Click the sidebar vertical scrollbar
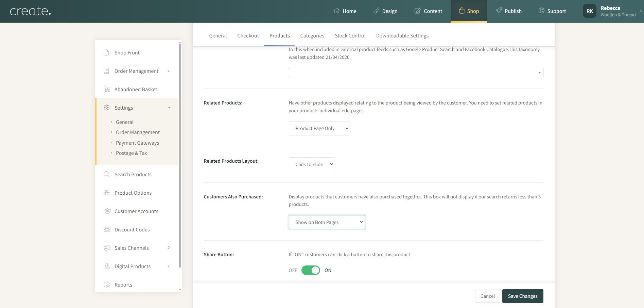 coord(180,155)
